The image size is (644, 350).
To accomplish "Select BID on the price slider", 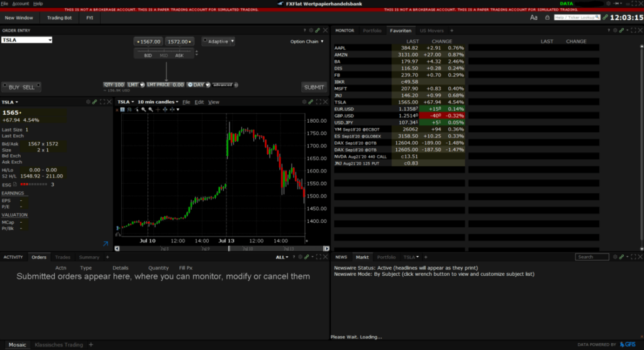I will point(148,55).
